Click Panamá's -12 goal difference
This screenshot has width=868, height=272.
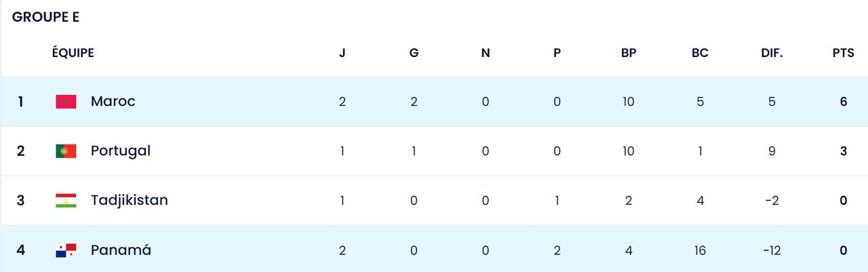point(772,250)
